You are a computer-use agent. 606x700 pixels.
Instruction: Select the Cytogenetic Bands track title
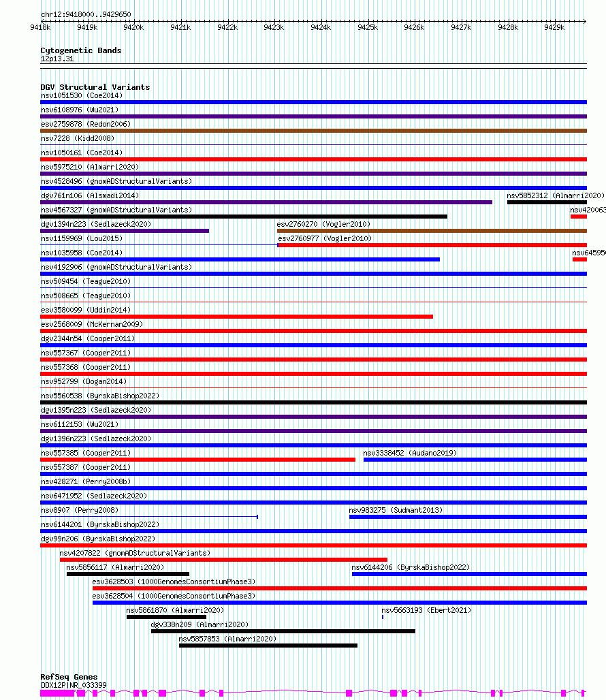point(81,50)
